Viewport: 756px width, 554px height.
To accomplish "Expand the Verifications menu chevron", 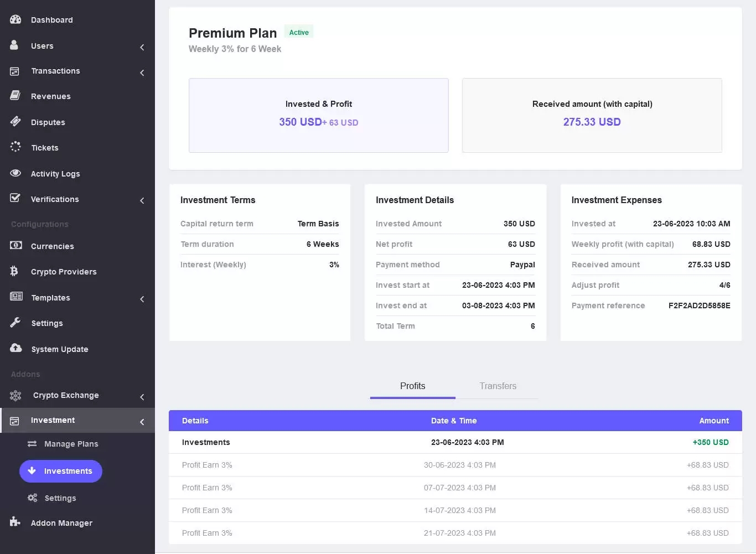I will point(142,200).
